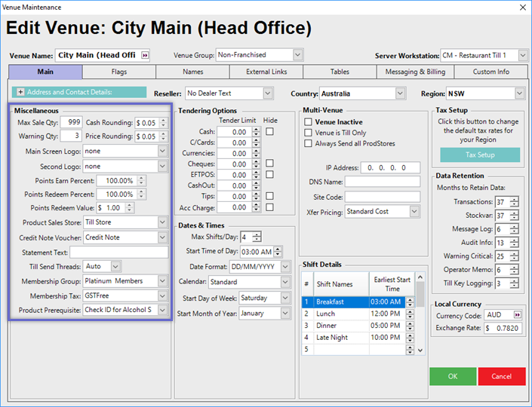Select the Lunch shift row
The image size is (532, 407).
pyautogui.click(x=358, y=314)
